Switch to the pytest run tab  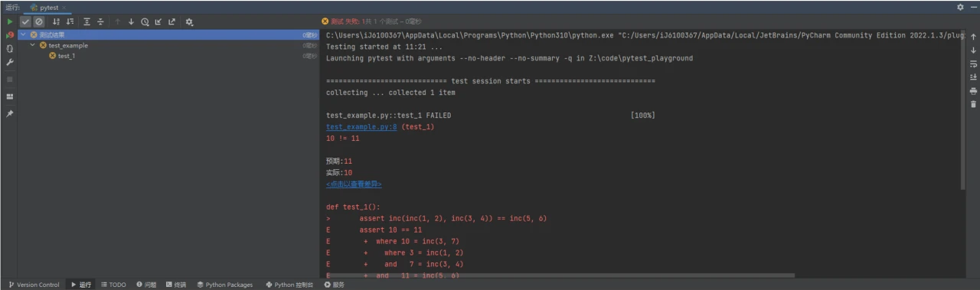point(49,7)
